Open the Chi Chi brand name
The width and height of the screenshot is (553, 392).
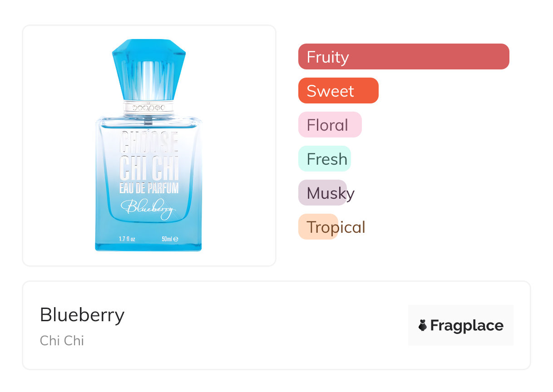click(x=62, y=341)
